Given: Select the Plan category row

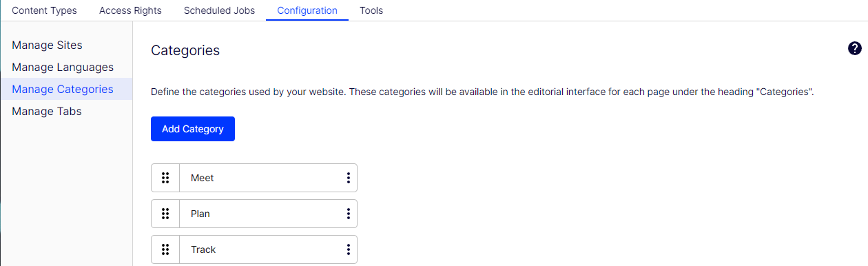Looking at the screenshot, I should pos(254,214).
